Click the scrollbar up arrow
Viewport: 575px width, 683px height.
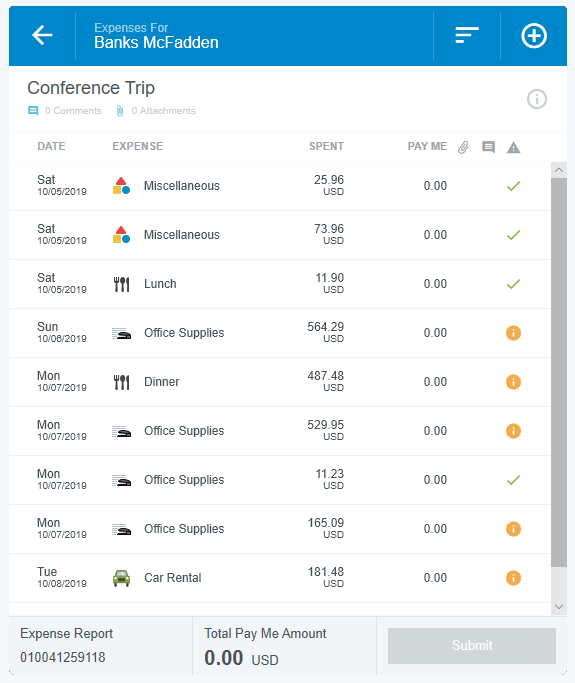(559, 170)
